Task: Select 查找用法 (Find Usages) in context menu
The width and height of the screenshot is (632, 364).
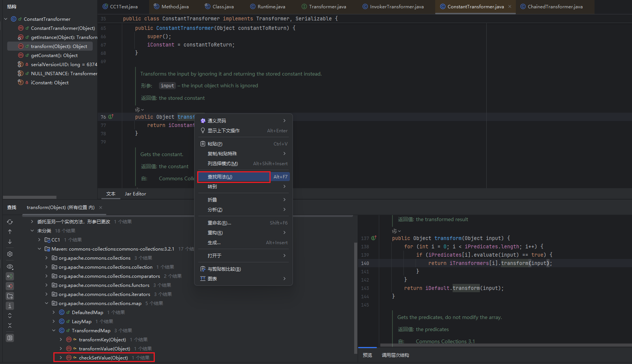Action: pos(234,177)
